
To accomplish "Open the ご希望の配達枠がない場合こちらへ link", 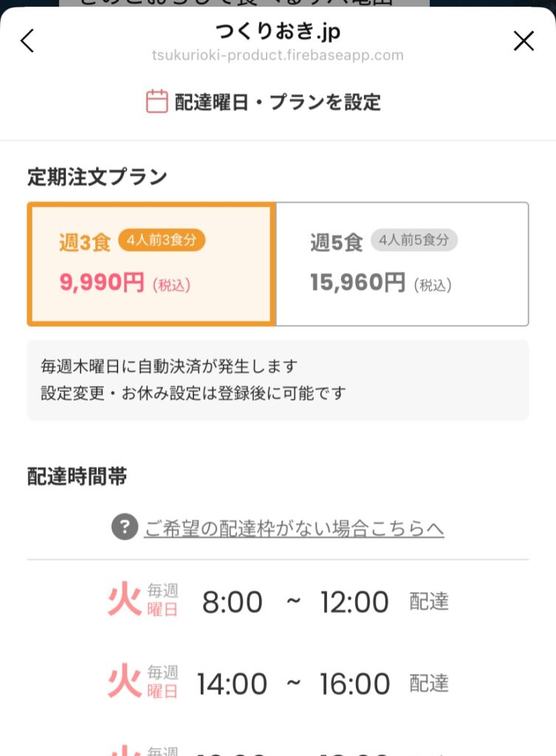I will tap(294, 529).
